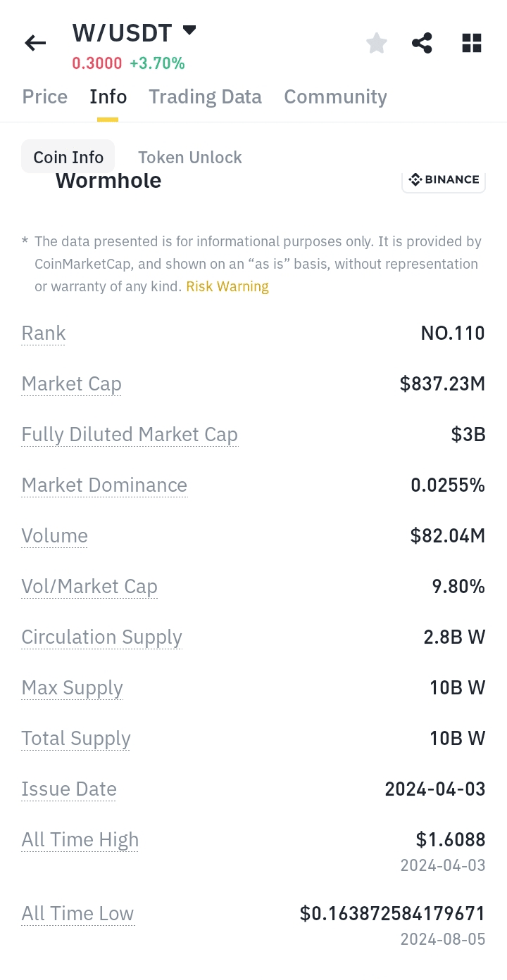Tap the Rank label for explanation
507x980 pixels.
(x=44, y=333)
